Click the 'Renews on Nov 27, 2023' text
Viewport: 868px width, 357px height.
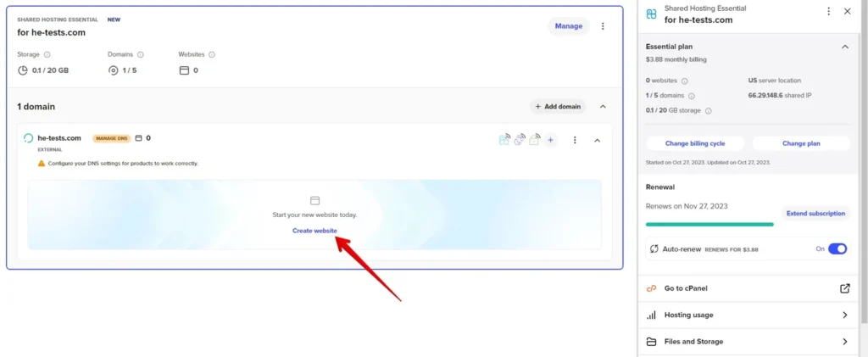point(687,206)
